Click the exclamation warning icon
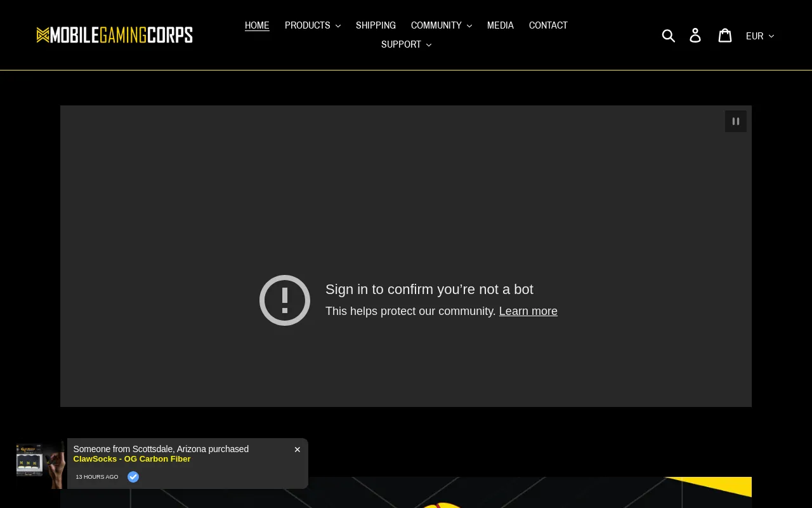Image resolution: width=812 pixels, height=508 pixels. (x=284, y=300)
